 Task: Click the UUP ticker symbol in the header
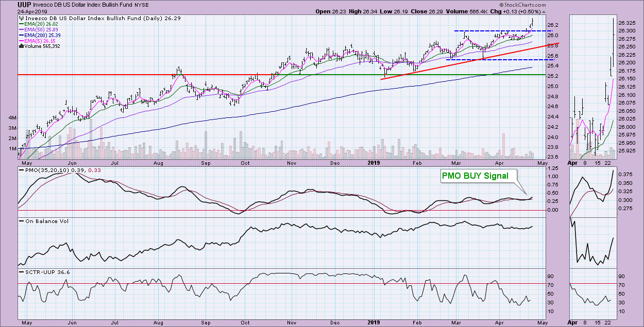(25, 5)
